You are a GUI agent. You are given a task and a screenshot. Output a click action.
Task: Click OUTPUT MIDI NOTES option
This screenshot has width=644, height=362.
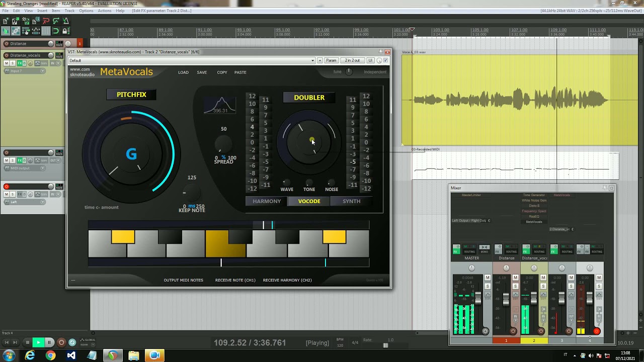(184, 280)
